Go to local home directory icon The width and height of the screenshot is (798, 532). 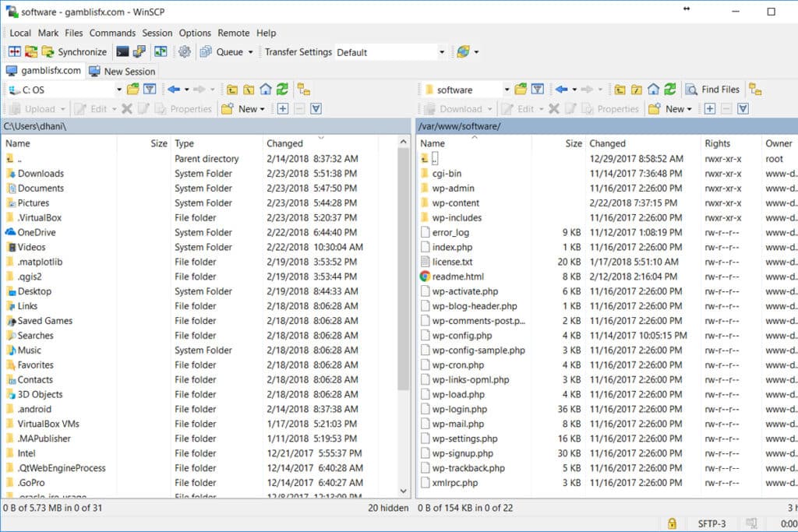[x=266, y=90]
